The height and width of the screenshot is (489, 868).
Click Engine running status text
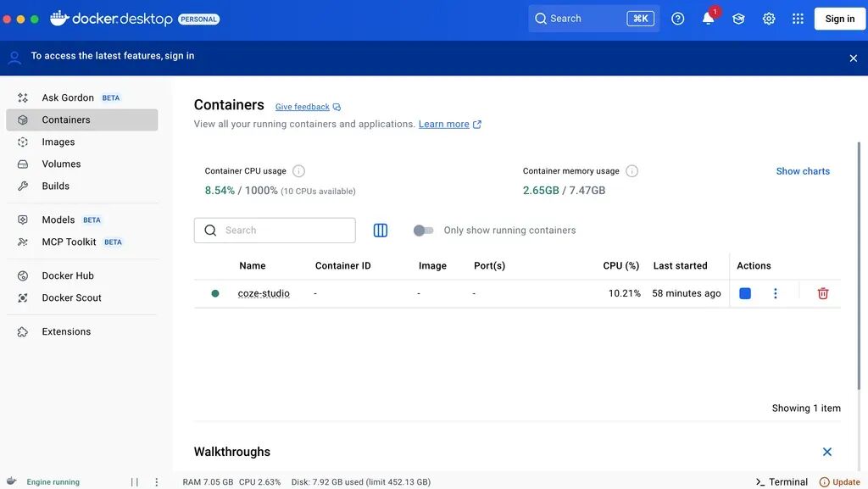pyautogui.click(x=53, y=482)
